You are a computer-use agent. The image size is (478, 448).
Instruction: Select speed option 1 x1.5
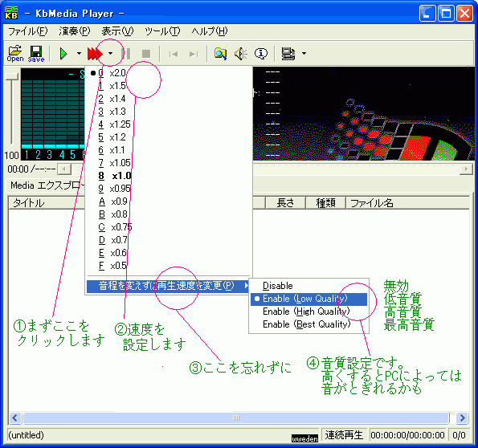[x=169, y=86]
